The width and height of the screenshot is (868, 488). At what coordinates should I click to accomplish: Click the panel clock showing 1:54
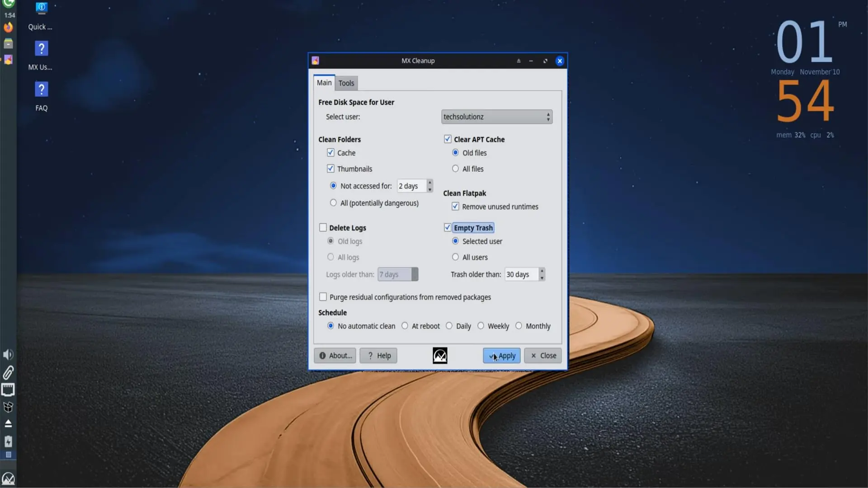coord(9,15)
